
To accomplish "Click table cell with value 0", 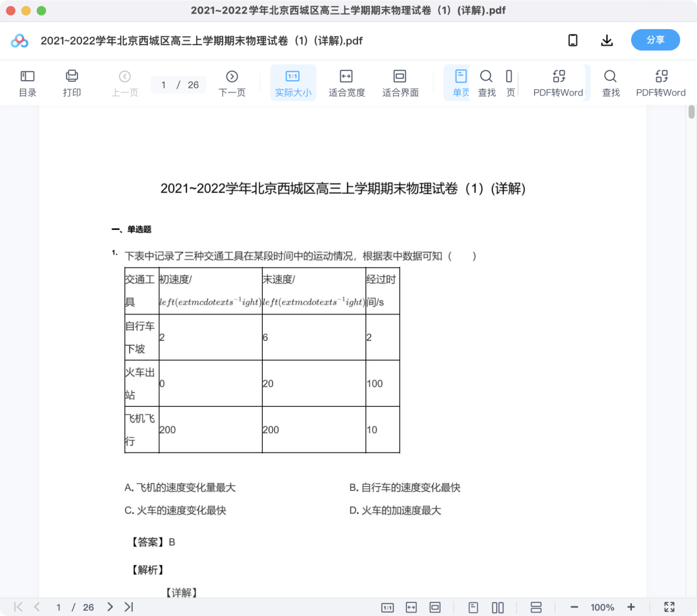I will (x=210, y=384).
